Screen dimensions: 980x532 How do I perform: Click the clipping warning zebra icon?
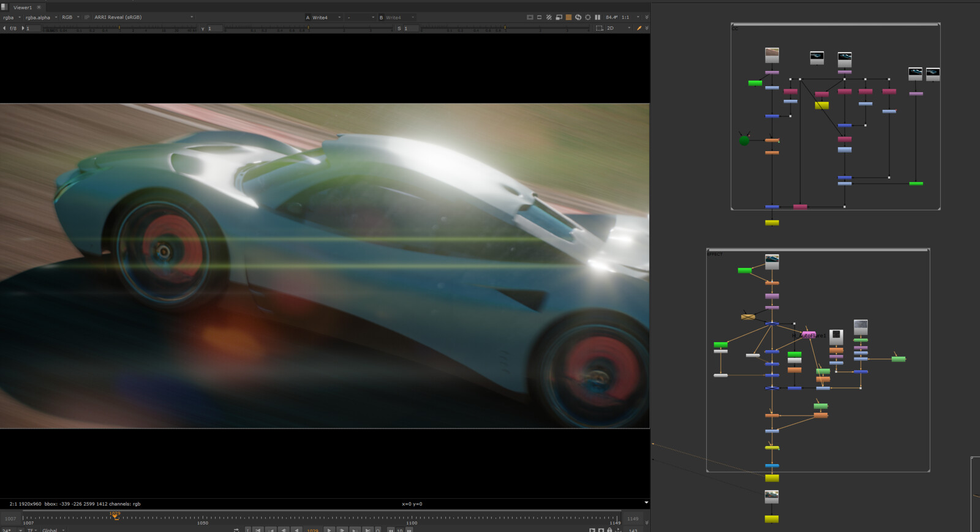point(549,17)
